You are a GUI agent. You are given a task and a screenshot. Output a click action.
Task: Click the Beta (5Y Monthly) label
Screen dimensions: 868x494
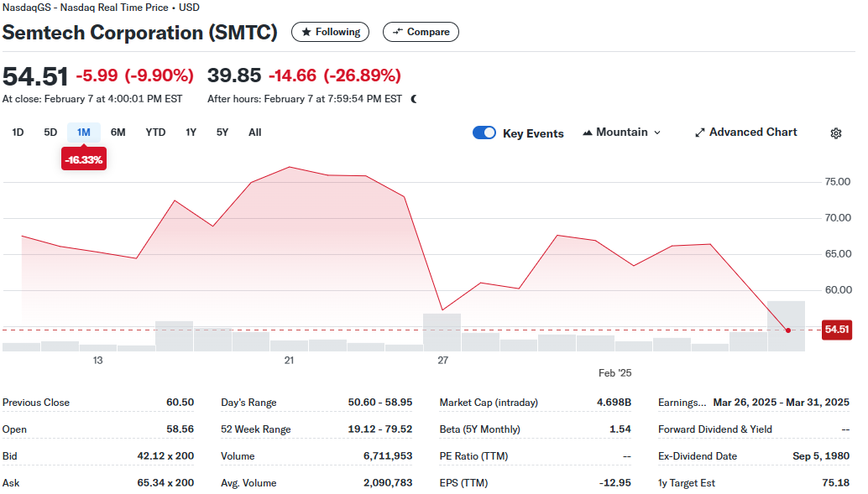pyautogui.click(x=480, y=429)
